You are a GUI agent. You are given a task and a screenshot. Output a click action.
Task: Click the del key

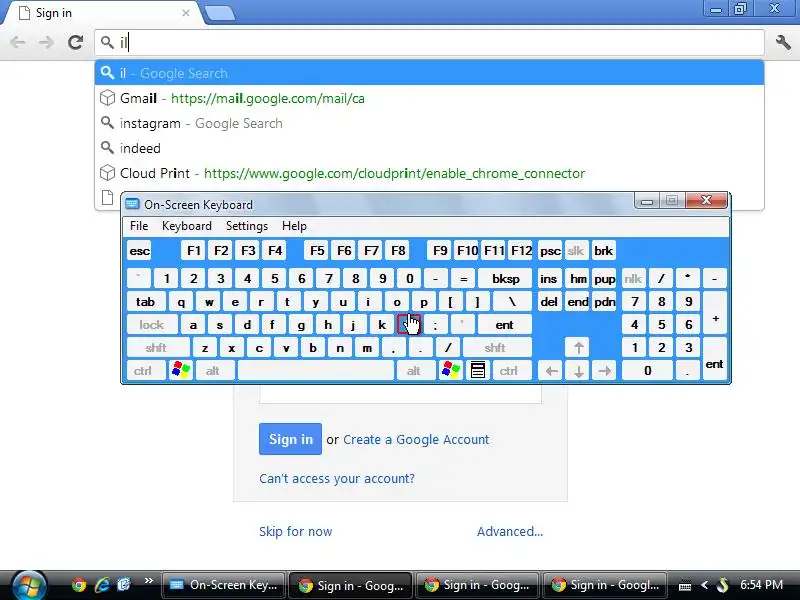pos(549,302)
